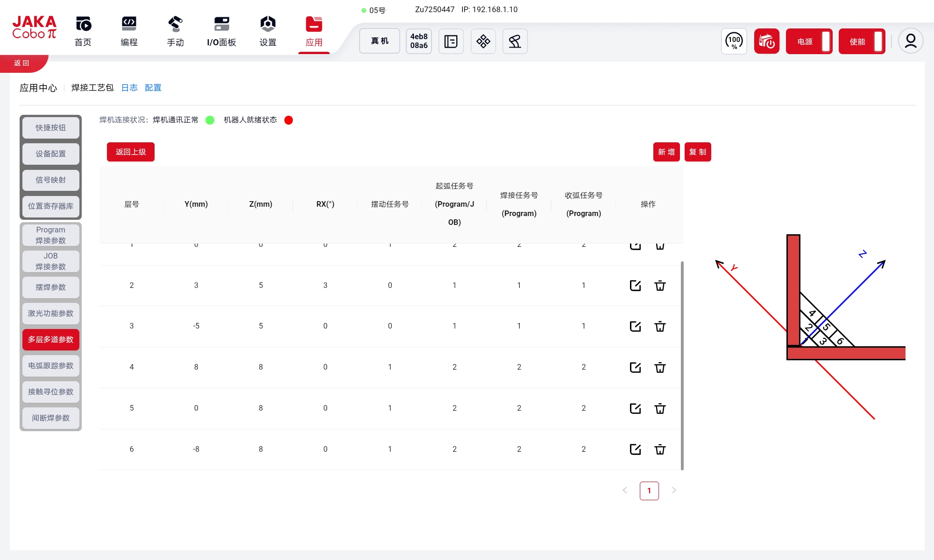934x560 pixels.
Task: Go to next page arrow in pagination
Action: [673, 490]
